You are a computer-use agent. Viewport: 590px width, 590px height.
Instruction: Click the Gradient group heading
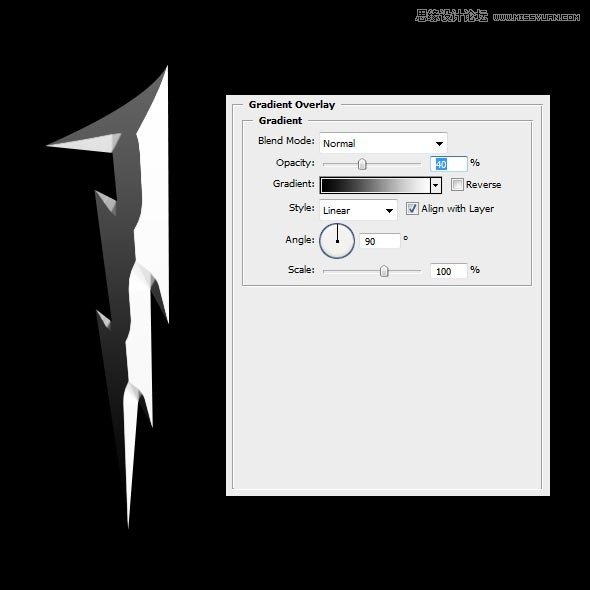click(280, 120)
